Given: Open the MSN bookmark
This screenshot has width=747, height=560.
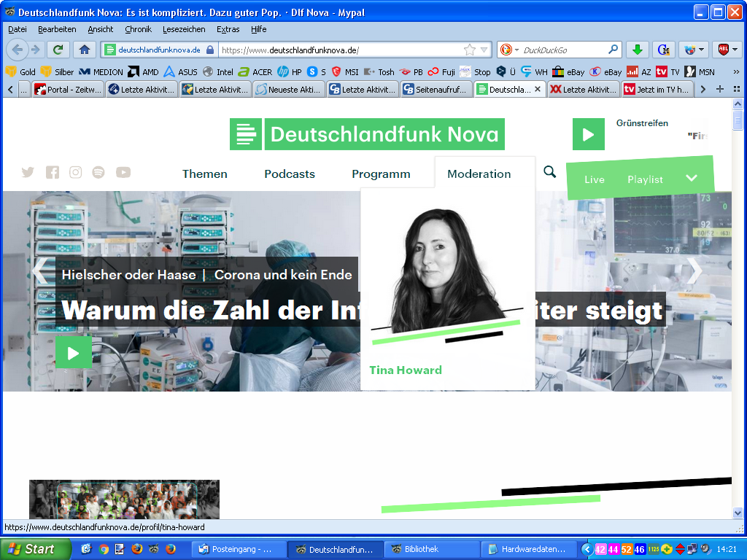Looking at the screenshot, I should click(700, 72).
